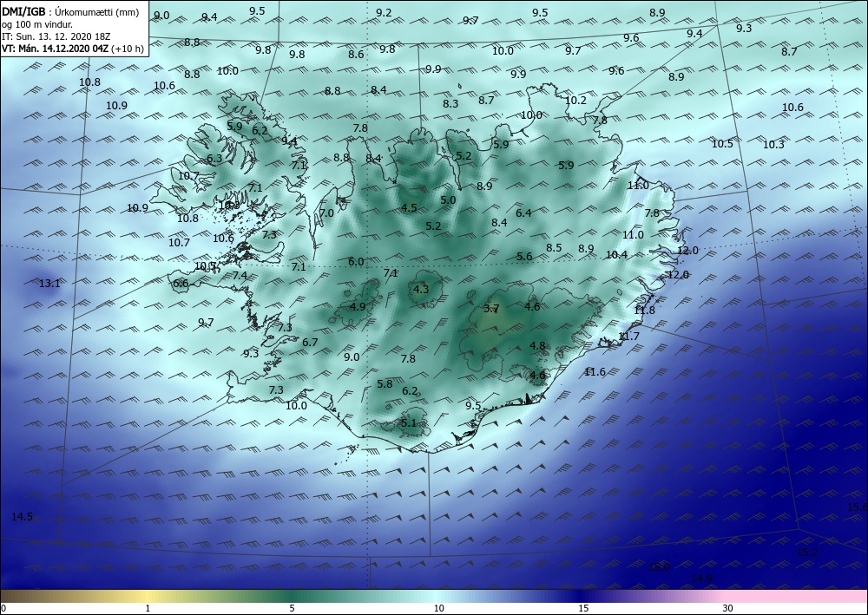Select the 6.4 value in northeast Iceland
This screenshot has width=868, height=615.
[x=523, y=213]
